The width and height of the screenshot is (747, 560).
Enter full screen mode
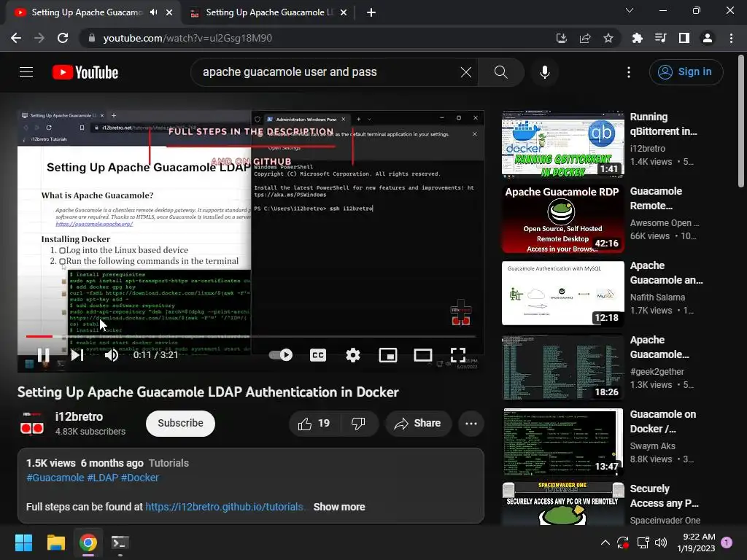tap(458, 355)
